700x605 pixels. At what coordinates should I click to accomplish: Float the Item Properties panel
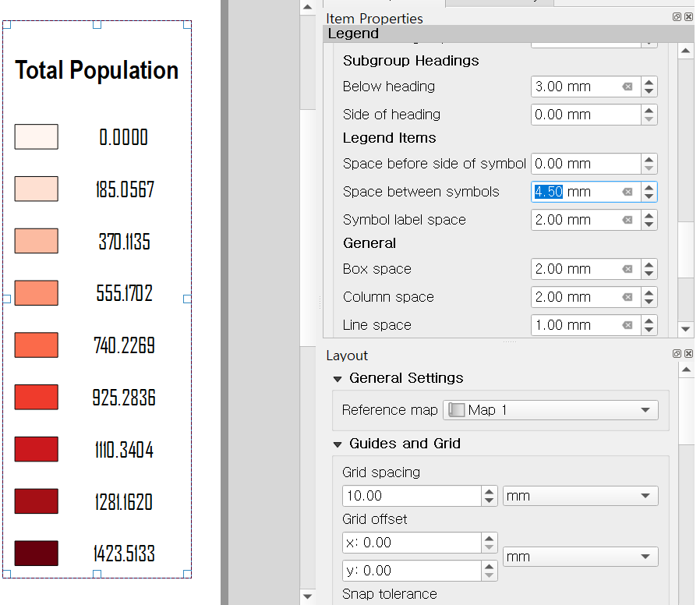677,16
